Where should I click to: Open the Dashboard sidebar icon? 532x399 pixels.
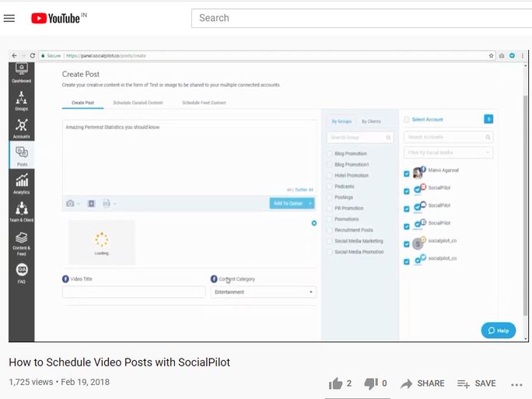[21, 73]
